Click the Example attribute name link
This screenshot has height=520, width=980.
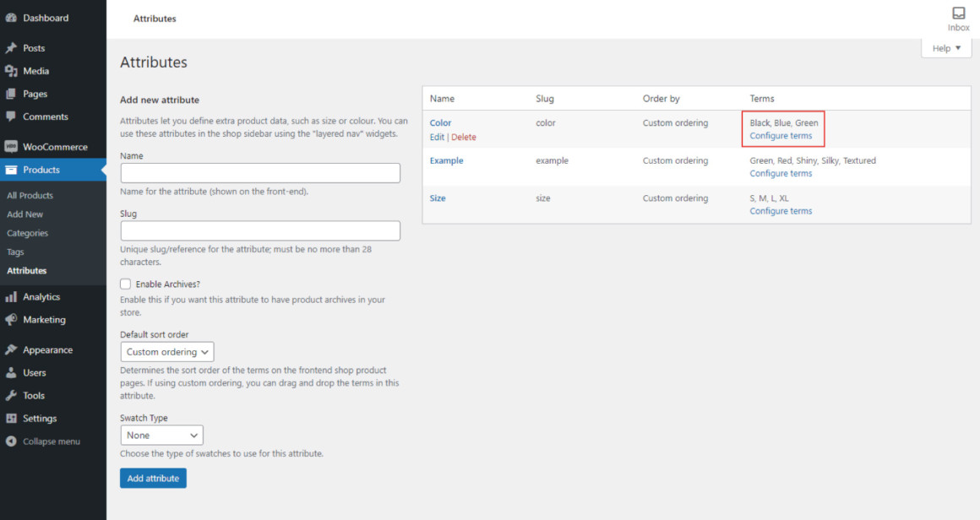[446, 160]
